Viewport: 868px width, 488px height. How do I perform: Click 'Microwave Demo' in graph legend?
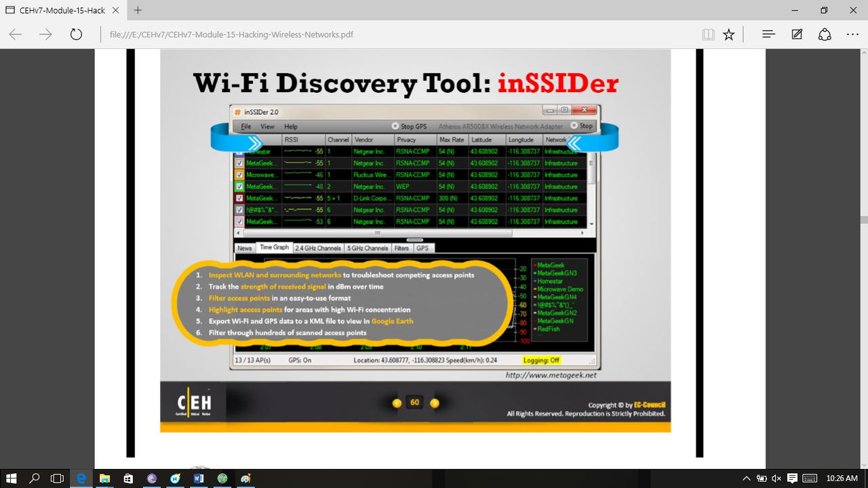(x=560, y=289)
